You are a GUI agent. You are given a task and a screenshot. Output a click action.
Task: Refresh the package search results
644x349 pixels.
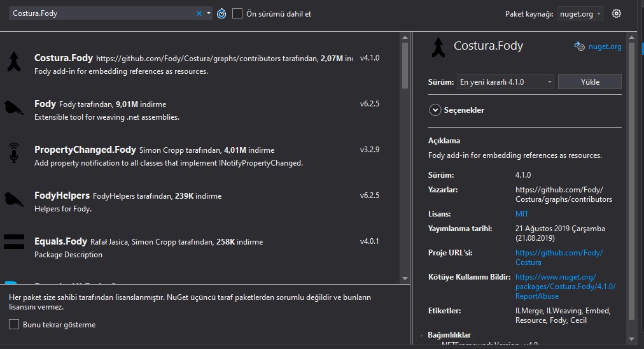click(221, 13)
